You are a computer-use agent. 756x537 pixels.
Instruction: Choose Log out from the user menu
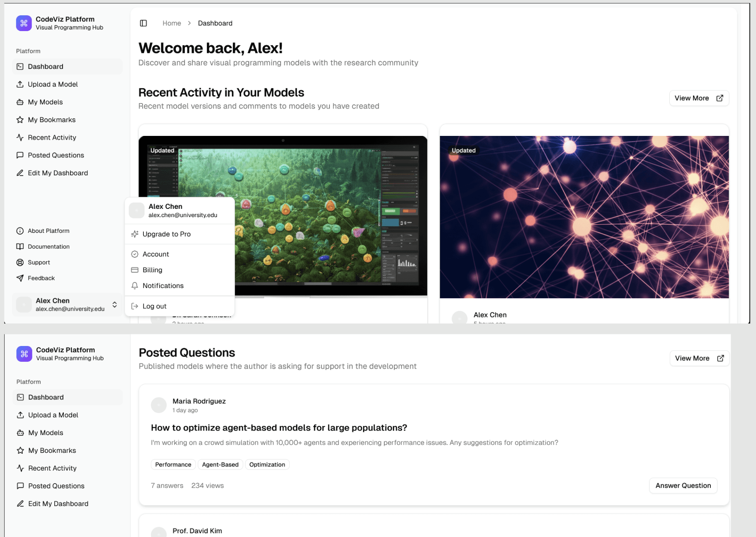180,306
